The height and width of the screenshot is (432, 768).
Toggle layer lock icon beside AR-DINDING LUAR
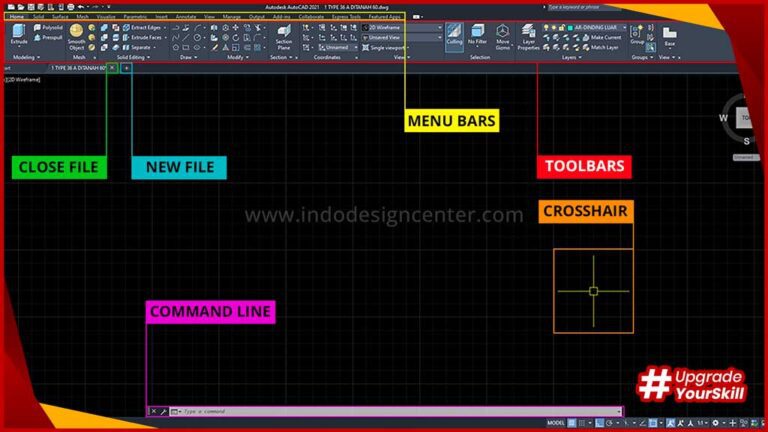point(562,28)
